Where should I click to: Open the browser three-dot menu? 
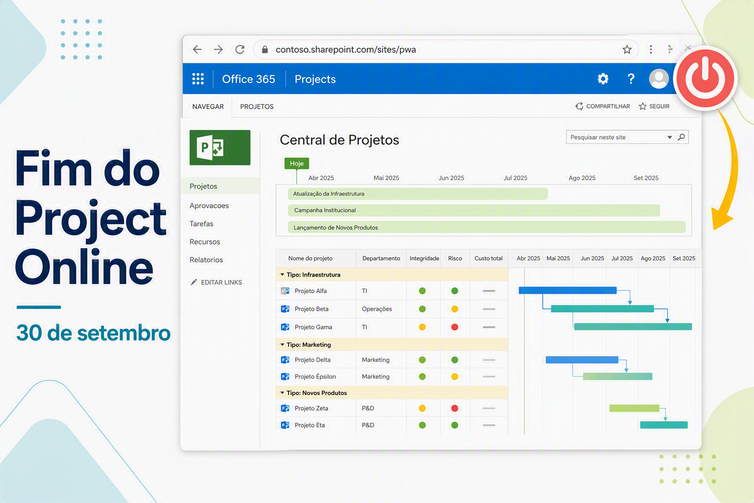pyautogui.click(x=651, y=50)
